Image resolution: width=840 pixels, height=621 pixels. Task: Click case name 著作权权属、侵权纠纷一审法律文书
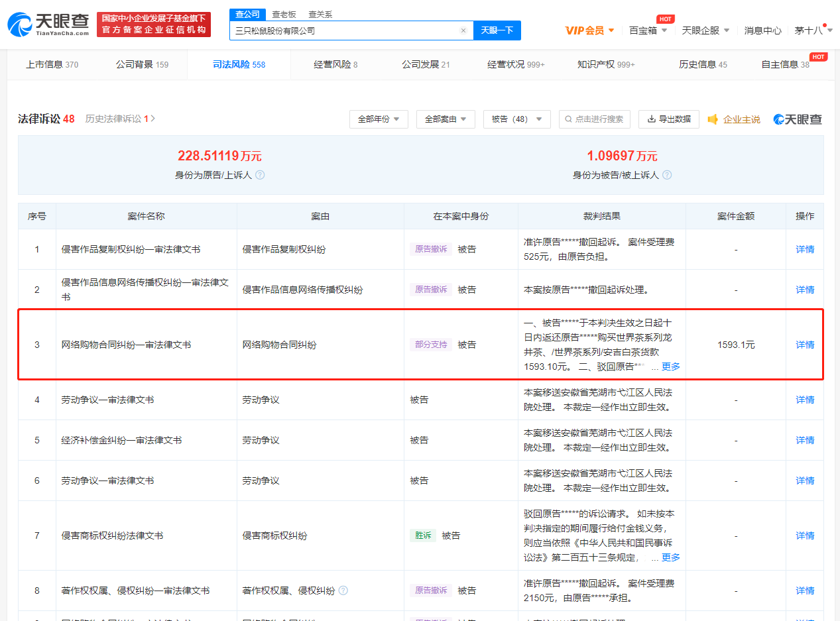135,591
